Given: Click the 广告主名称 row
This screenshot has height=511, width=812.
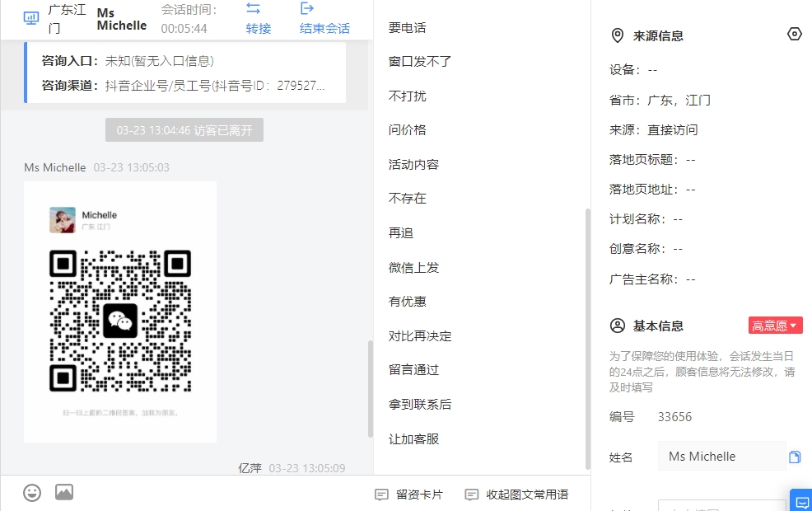Looking at the screenshot, I should [x=652, y=279].
